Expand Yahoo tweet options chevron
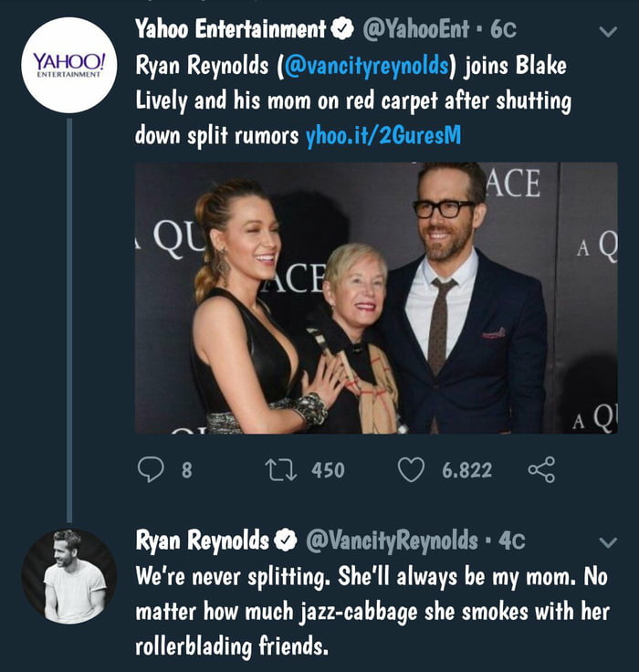Viewport: 639px width, 672px height. point(608,32)
